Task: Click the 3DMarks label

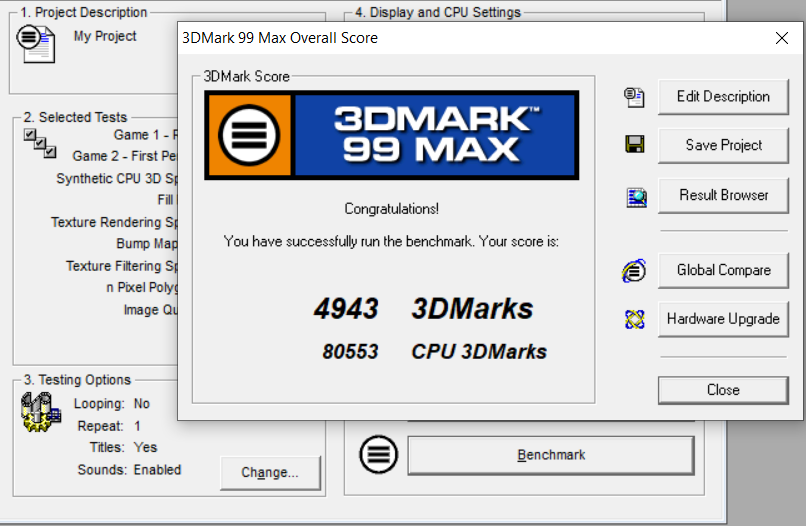Action: click(x=472, y=309)
